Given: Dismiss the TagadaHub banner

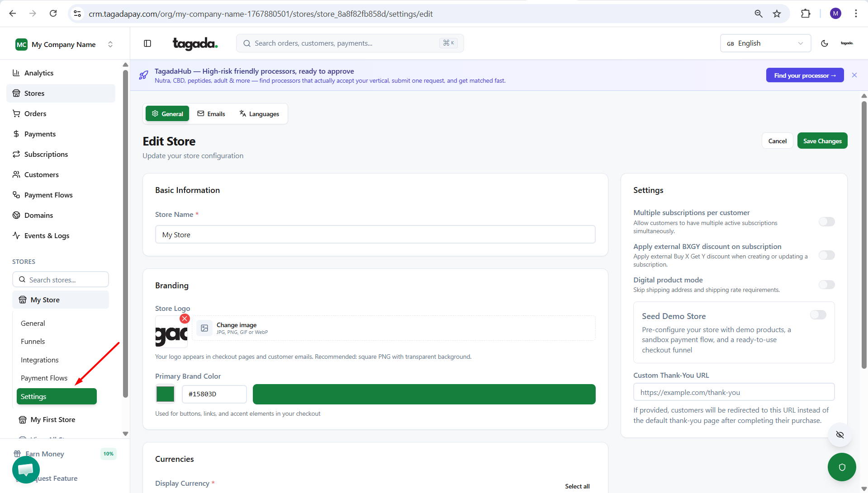Looking at the screenshot, I should pyautogui.click(x=854, y=75).
